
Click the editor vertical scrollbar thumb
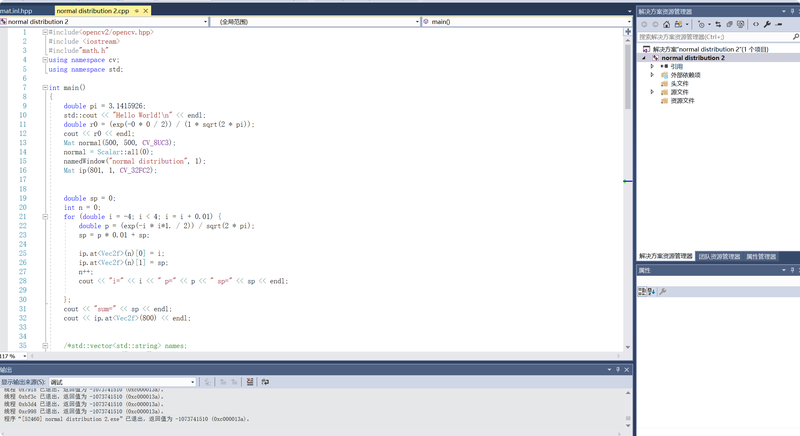click(x=628, y=76)
